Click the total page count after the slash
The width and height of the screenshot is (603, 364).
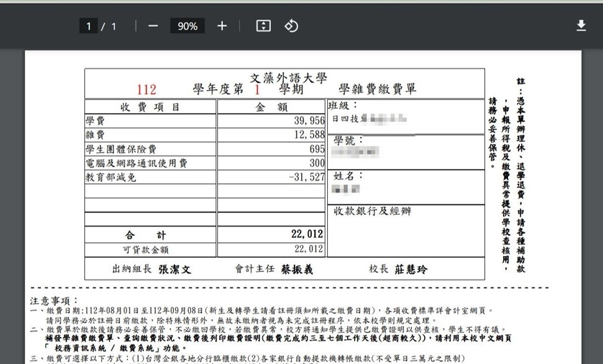114,26
